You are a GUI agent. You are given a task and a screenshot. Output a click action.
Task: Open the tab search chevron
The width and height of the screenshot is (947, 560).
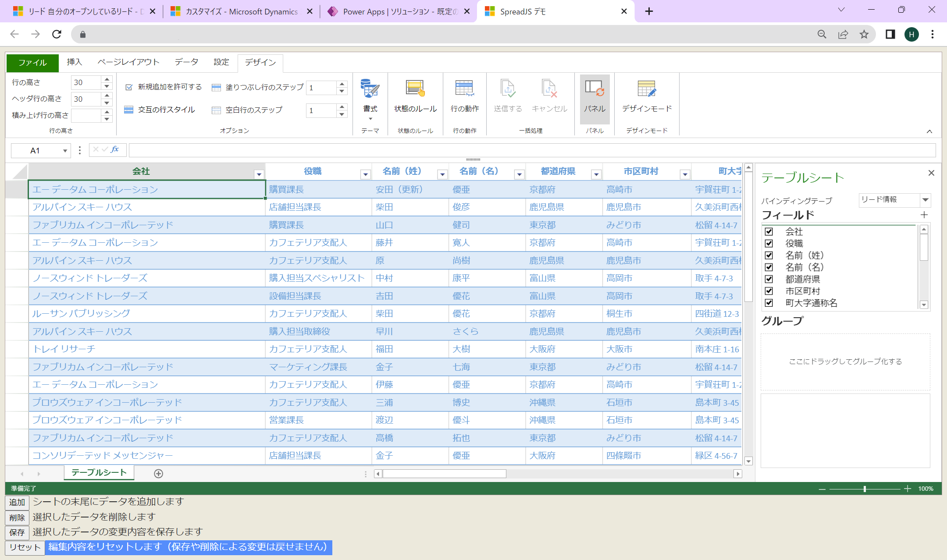coord(841,10)
